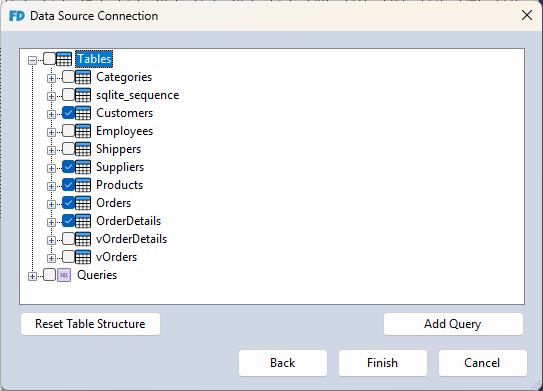Expand the Queries node
543x391 pixels.
coord(32,277)
